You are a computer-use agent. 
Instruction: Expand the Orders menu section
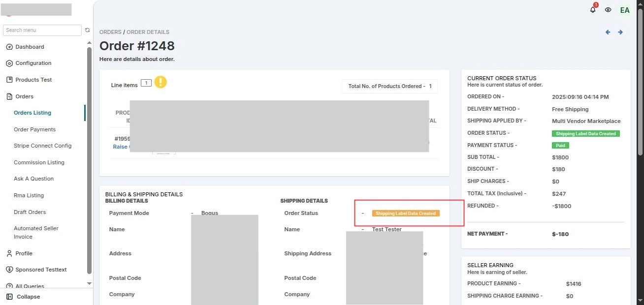click(24, 96)
